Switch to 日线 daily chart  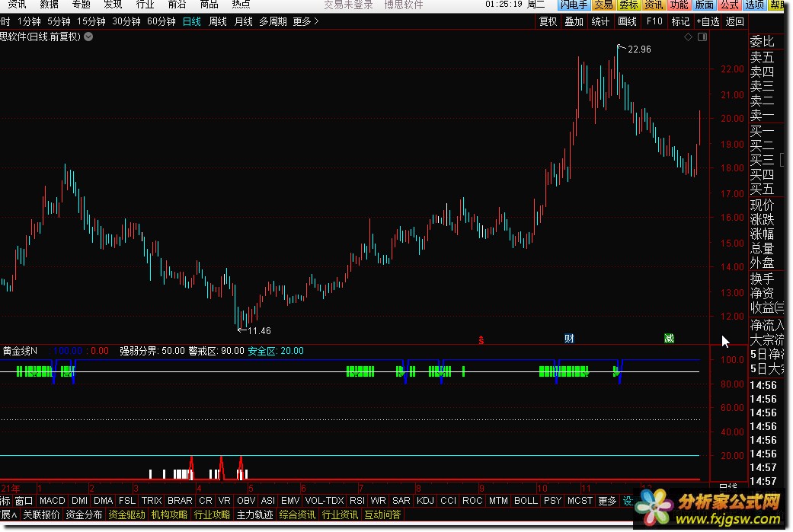pyautogui.click(x=192, y=22)
